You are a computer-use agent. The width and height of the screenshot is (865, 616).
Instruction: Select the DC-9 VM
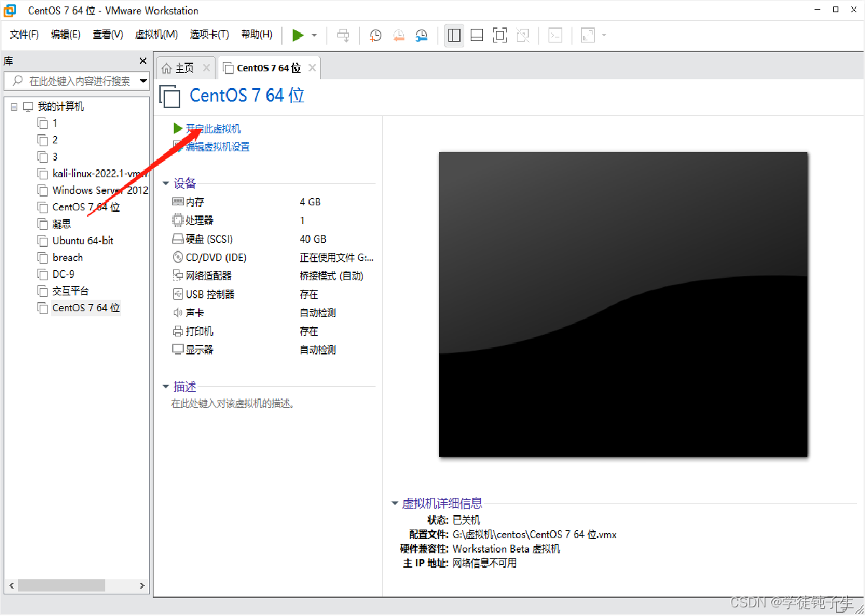[x=56, y=274]
